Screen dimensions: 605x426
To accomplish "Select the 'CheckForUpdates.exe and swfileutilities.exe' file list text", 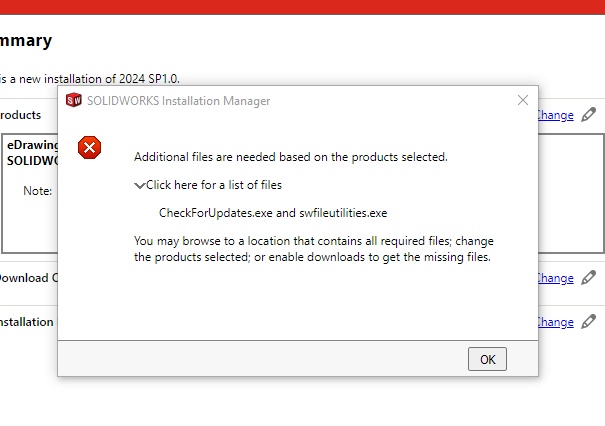I will tap(272, 213).
